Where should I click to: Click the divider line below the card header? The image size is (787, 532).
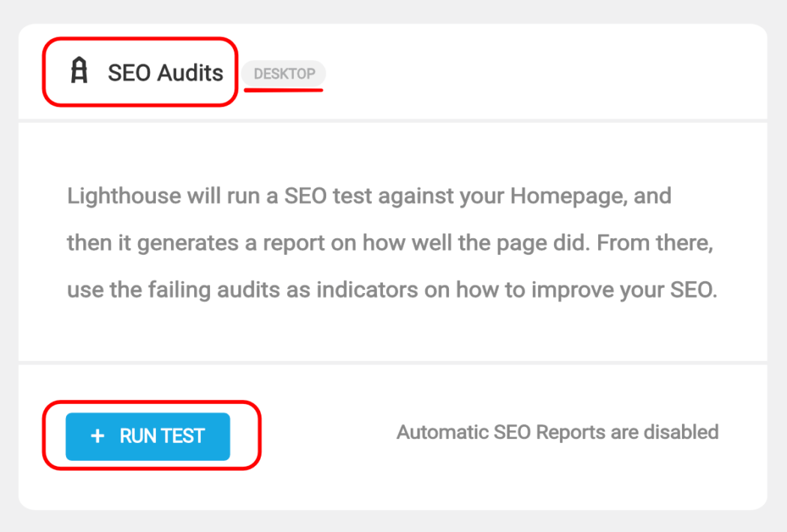(393, 120)
